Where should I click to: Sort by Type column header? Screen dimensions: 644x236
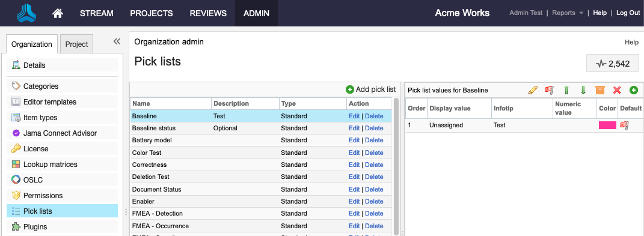click(312, 103)
